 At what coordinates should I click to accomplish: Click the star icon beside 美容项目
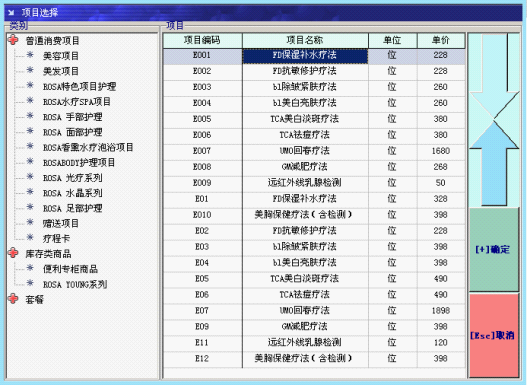(x=30, y=55)
